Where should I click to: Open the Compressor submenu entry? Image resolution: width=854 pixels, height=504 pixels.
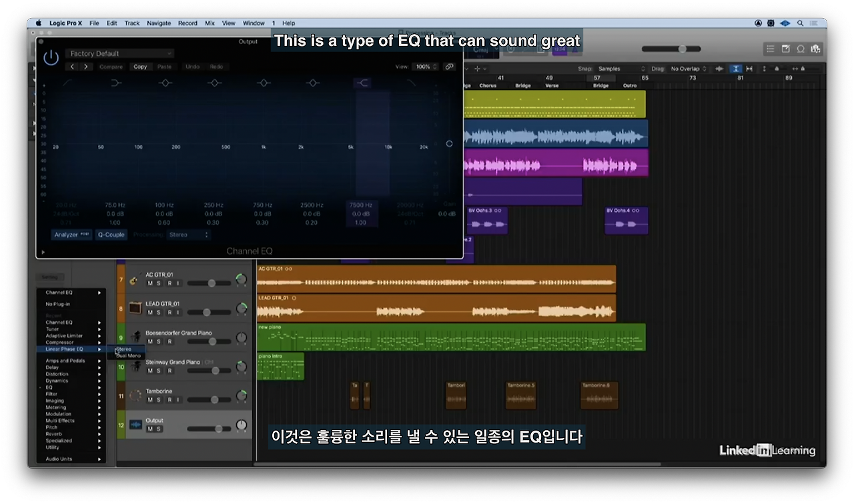tap(70, 342)
